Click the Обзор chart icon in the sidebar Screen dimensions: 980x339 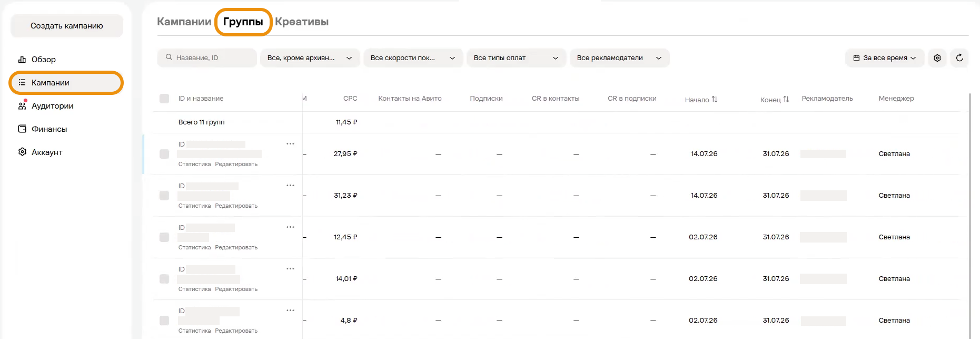click(22, 60)
